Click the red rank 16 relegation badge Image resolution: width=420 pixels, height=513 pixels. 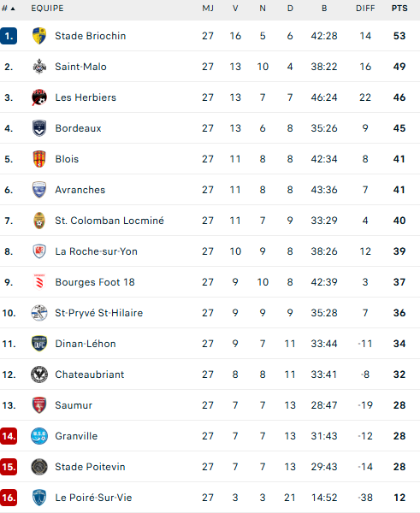pyautogui.click(x=9, y=498)
